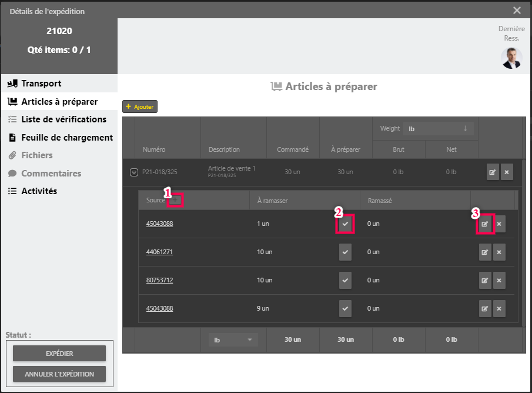Edit source row 80753712
The image size is (532, 393).
coord(485,280)
